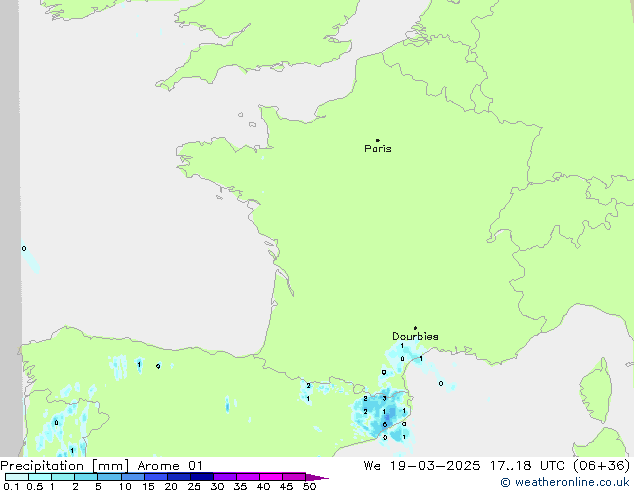
Task: Open the weatheronline.co.uk copyright link
Action: click(564, 482)
